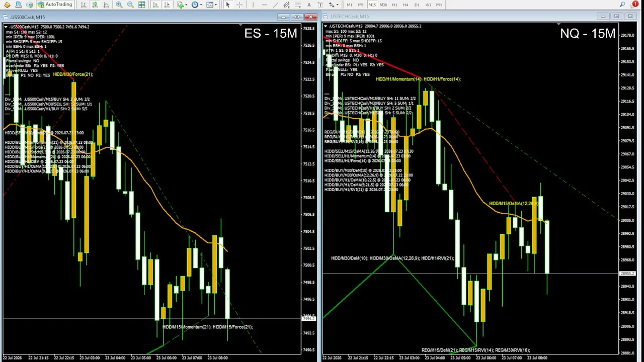Toggle chart shift icon

pyautogui.click(x=167, y=5)
